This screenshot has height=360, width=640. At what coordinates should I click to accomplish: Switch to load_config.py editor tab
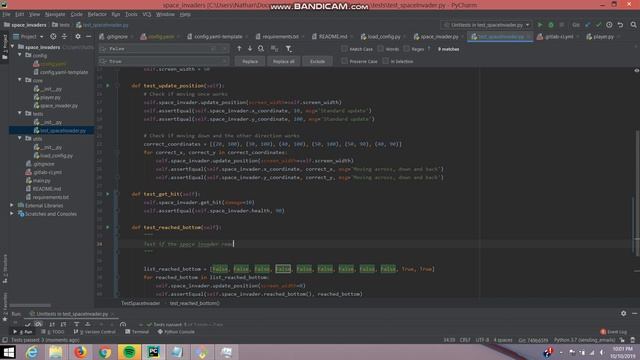(x=382, y=36)
